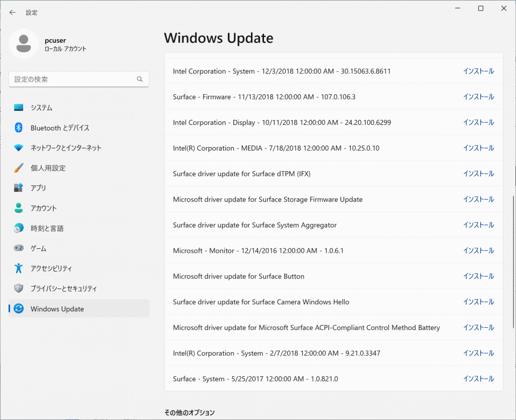Install ACPI-Compliant Control Method Battery driver
Image resolution: width=516 pixels, height=420 pixels.
click(x=479, y=327)
